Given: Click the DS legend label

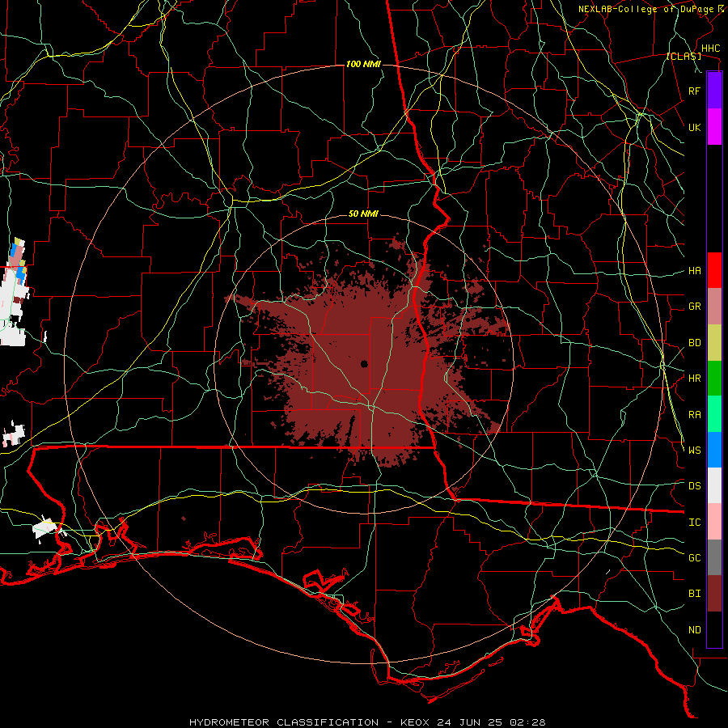Looking at the screenshot, I should (x=695, y=486).
